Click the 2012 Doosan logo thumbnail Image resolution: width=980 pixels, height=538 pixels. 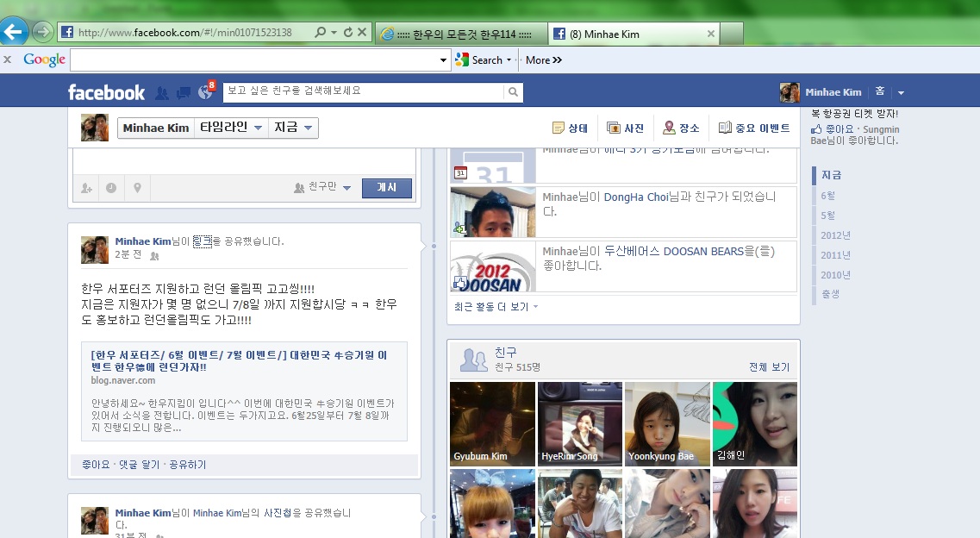(493, 266)
